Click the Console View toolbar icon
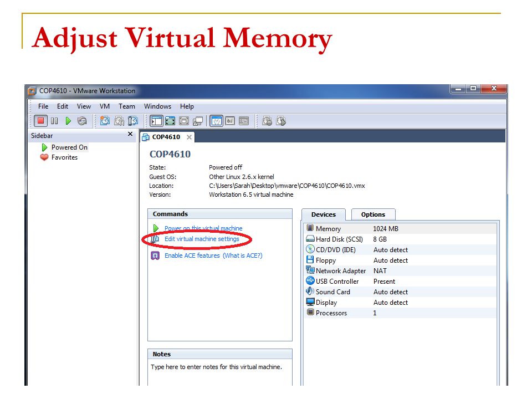This screenshot has width=532, height=399. 244,121
